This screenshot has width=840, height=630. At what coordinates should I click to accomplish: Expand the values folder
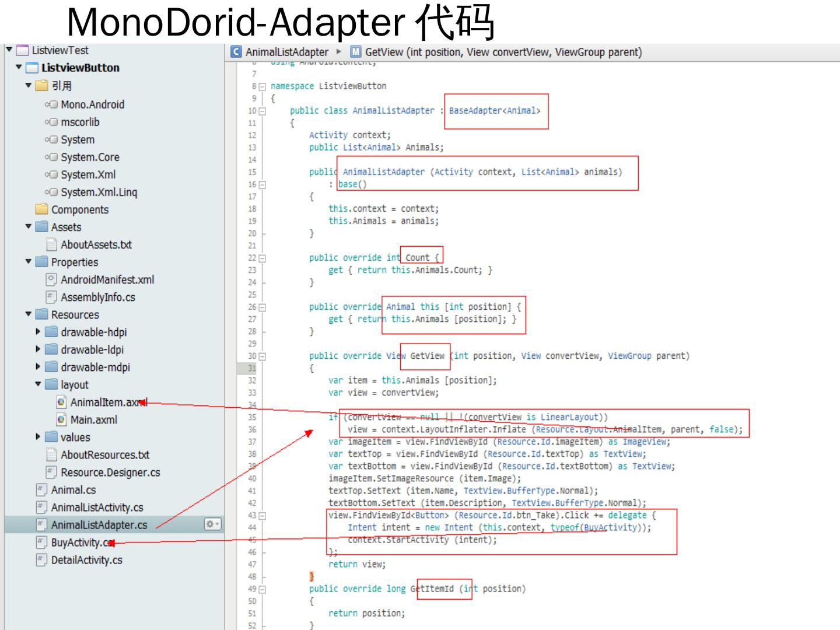(x=38, y=436)
